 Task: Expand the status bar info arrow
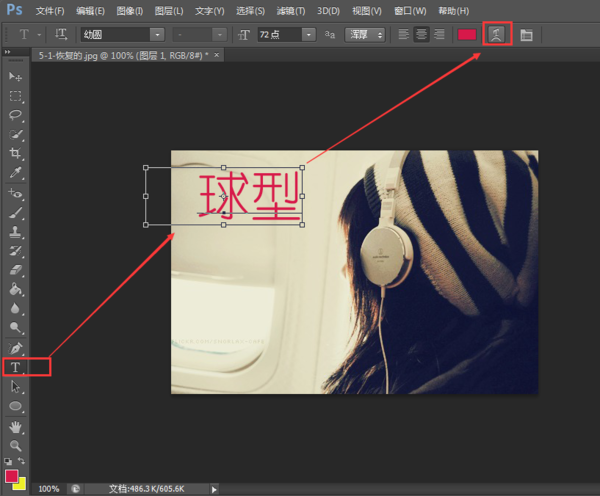pos(214,489)
